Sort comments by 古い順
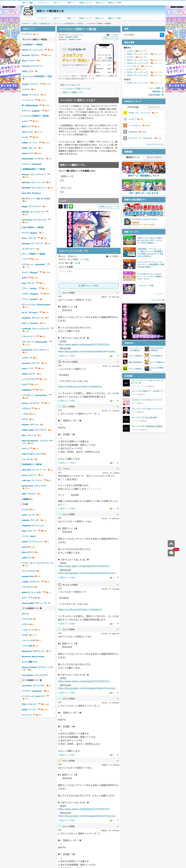Screen dimensions: 186x868 77,263
